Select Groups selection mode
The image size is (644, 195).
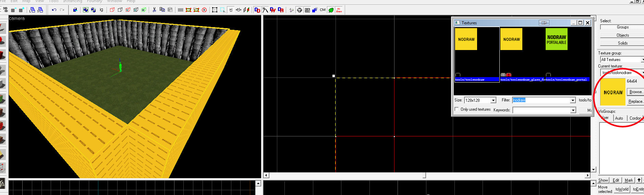pyautogui.click(x=622, y=27)
